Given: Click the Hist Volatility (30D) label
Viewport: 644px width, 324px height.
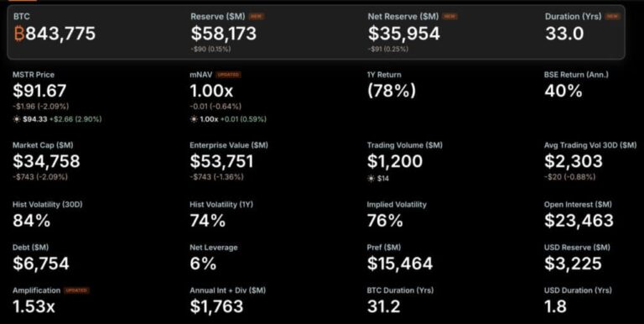Looking at the screenshot, I should pyautogui.click(x=48, y=204).
